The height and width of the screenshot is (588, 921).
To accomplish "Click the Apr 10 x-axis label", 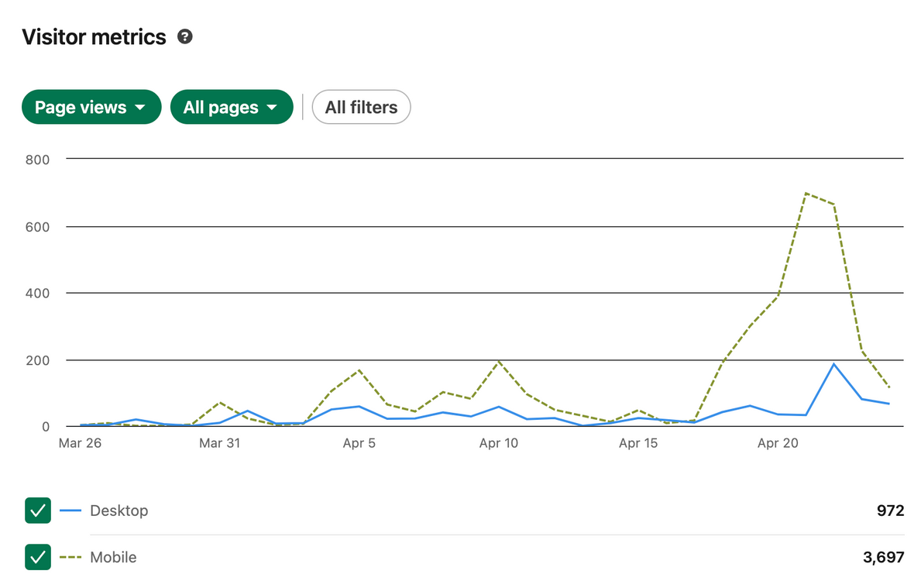I will click(x=499, y=444).
